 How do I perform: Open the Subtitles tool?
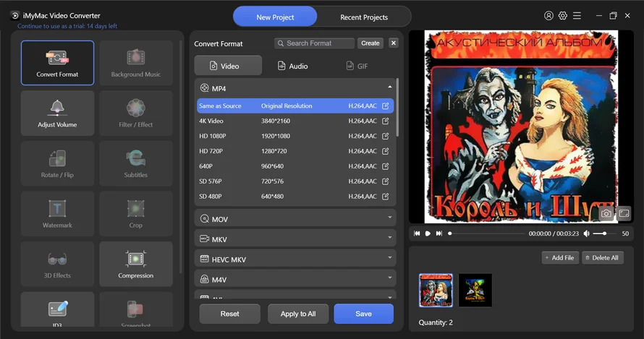click(x=136, y=163)
